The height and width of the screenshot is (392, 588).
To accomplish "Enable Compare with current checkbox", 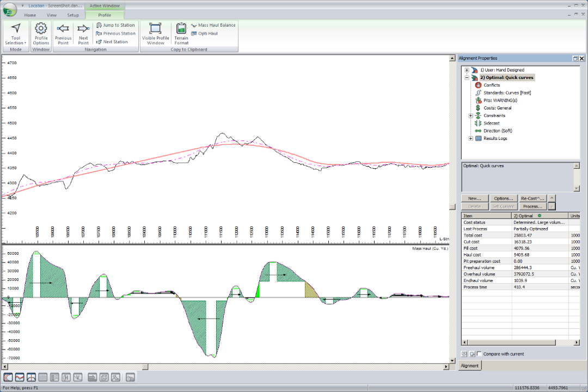I will [x=479, y=354].
